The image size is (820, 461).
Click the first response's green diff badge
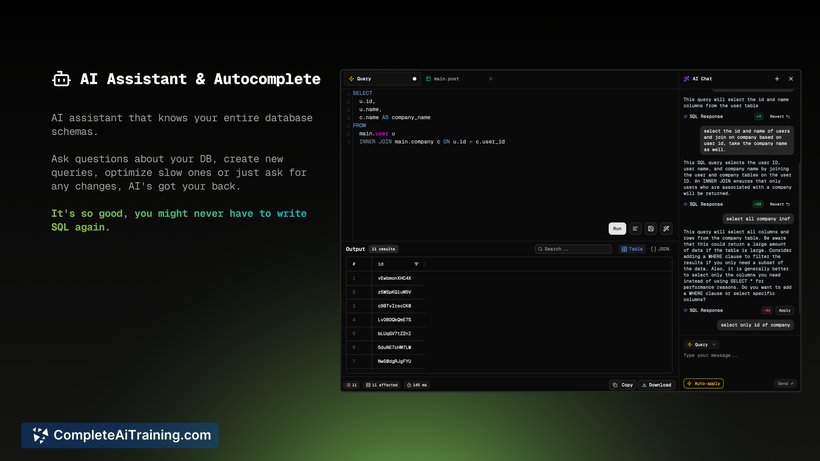[x=758, y=117]
